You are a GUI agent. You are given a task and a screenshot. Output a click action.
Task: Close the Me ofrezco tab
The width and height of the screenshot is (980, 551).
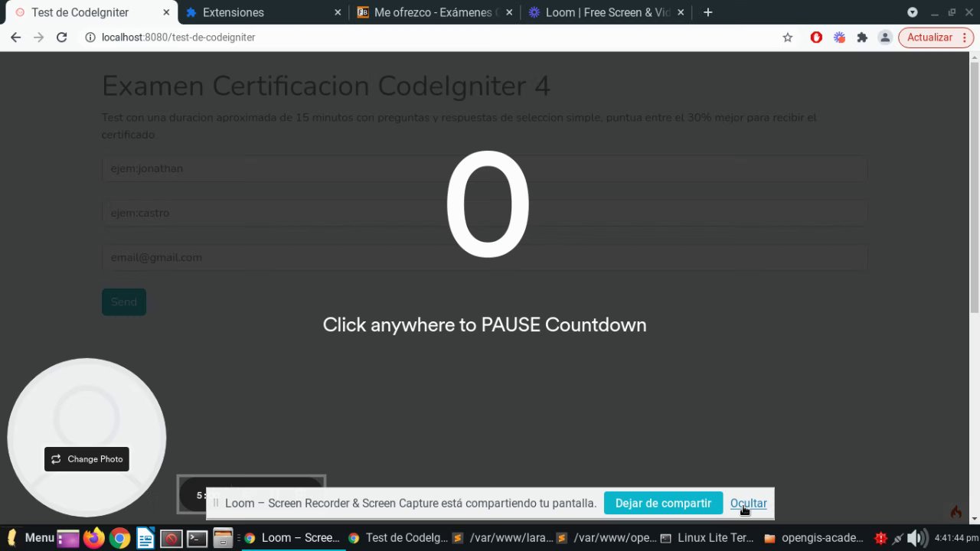pos(509,12)
